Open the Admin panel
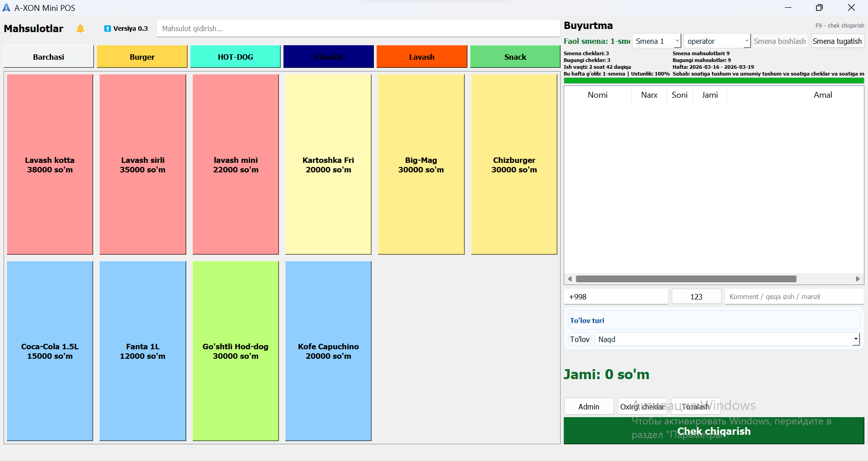 pos(589,407)
